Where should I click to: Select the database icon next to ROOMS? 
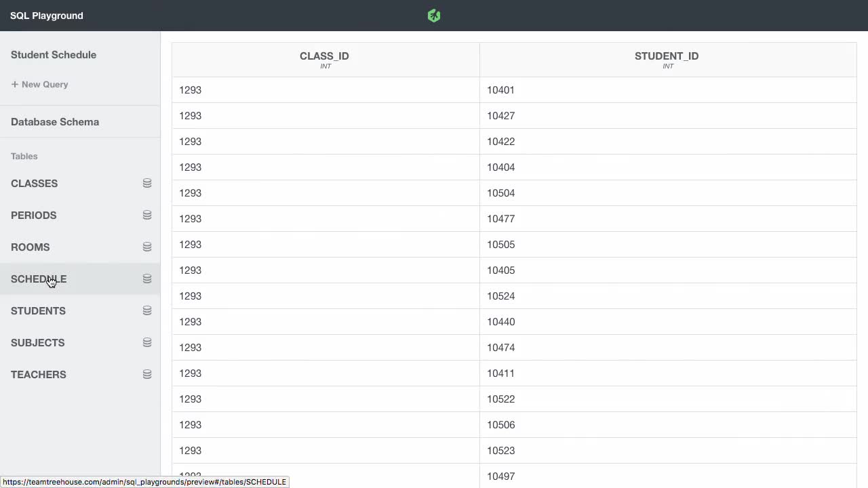pyautogui.click(x=146, y=247)
